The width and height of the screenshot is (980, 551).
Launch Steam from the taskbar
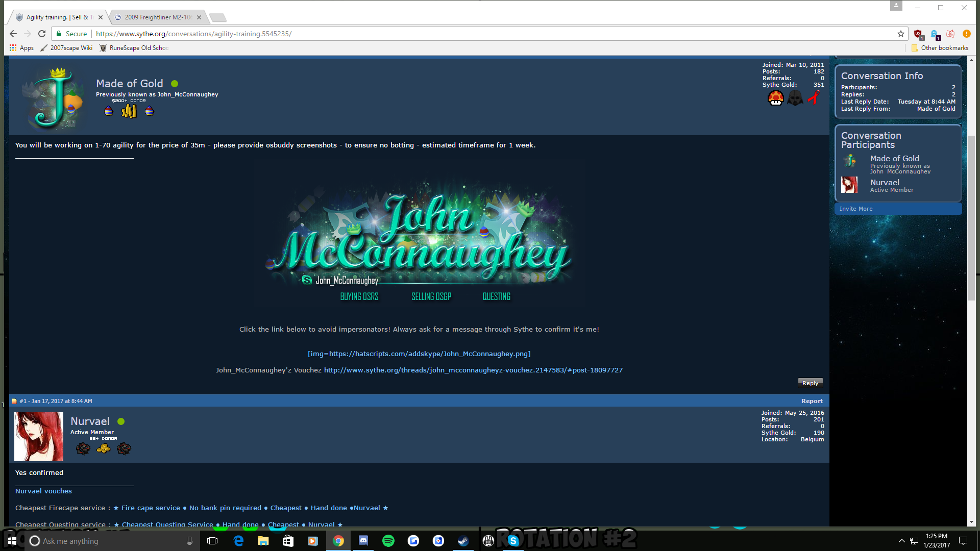pos(463,541)
